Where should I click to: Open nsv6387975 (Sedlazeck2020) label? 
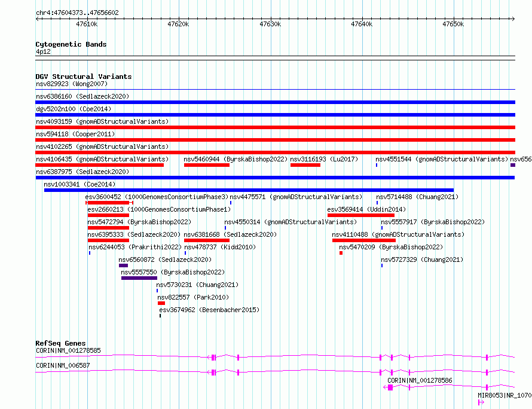coord(82,172)
